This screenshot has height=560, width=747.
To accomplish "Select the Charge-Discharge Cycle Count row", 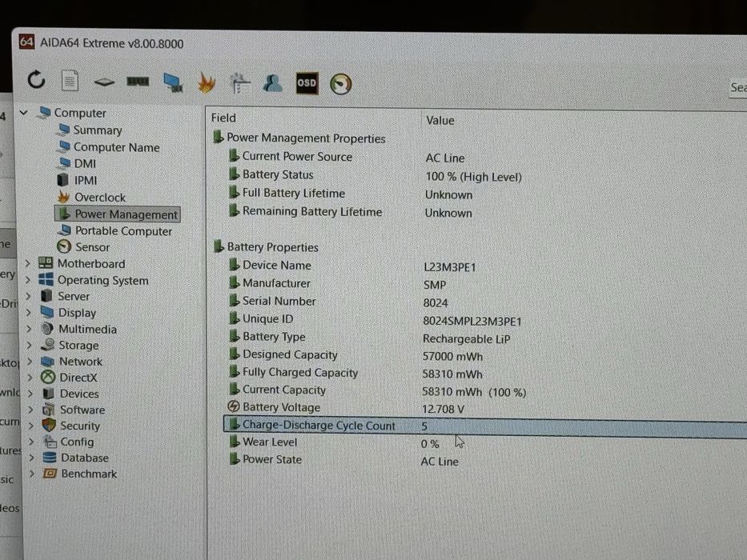I will (x=485, y=426).
